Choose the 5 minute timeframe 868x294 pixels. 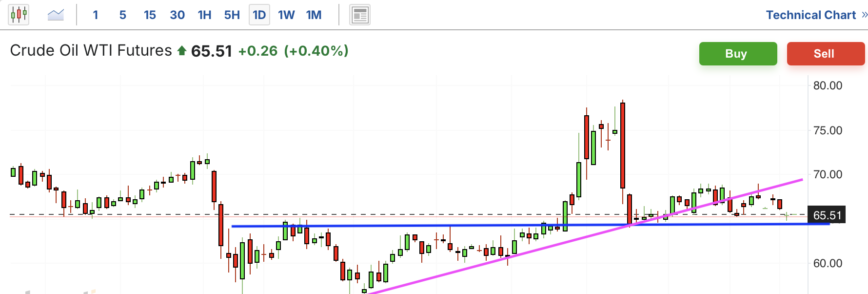point(122,15)
